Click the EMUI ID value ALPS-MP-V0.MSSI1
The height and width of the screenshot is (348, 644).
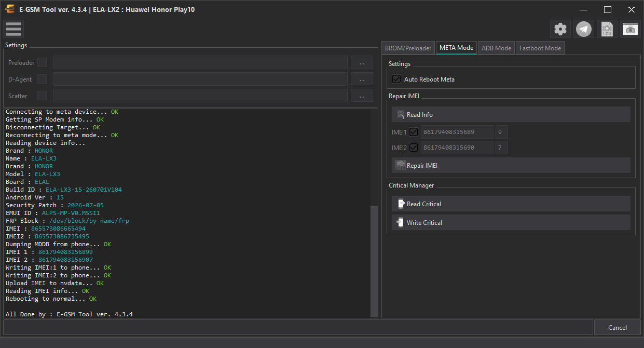71,213
